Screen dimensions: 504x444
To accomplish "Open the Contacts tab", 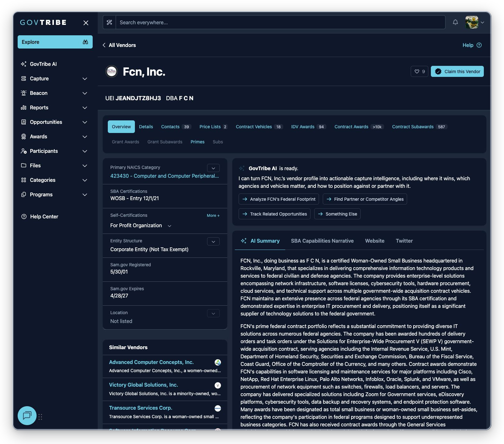I will tap(176, 127).
